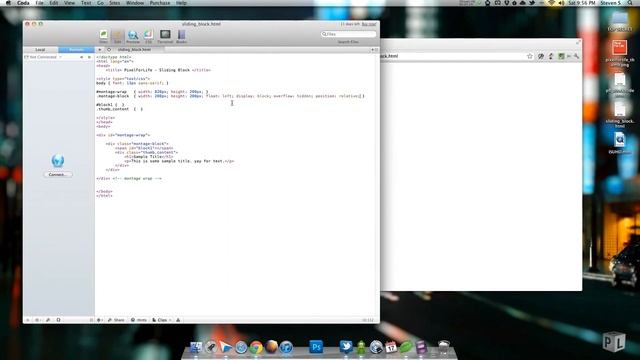Click the add button at sidebar bottom left
This screenshot has height=360, width=640.
pos(28,320)
